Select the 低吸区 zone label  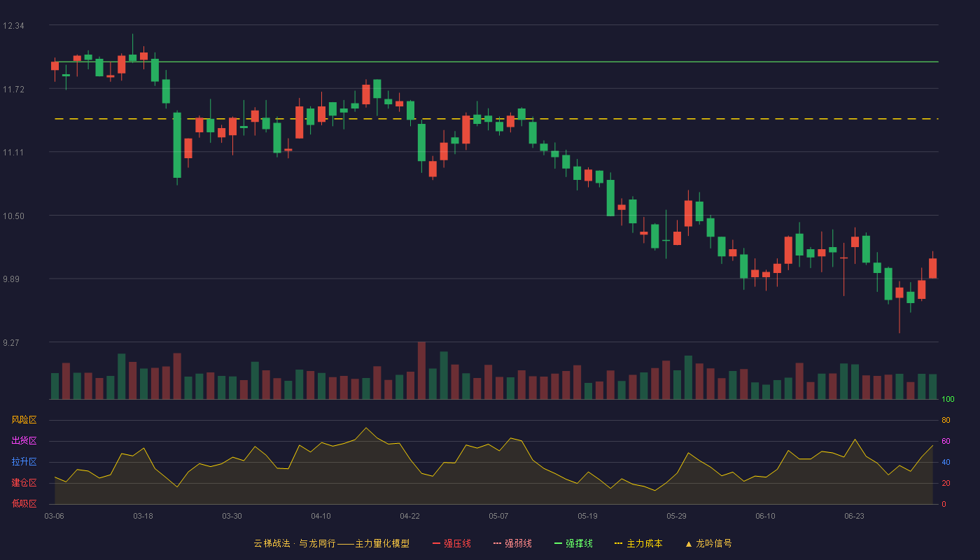(x=24, y=503)
